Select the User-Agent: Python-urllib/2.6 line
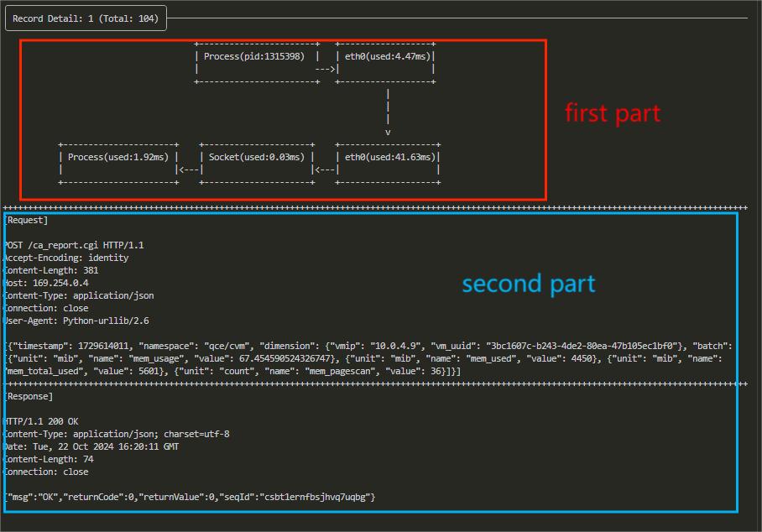 pyautogui.click(x=76, y=321)
